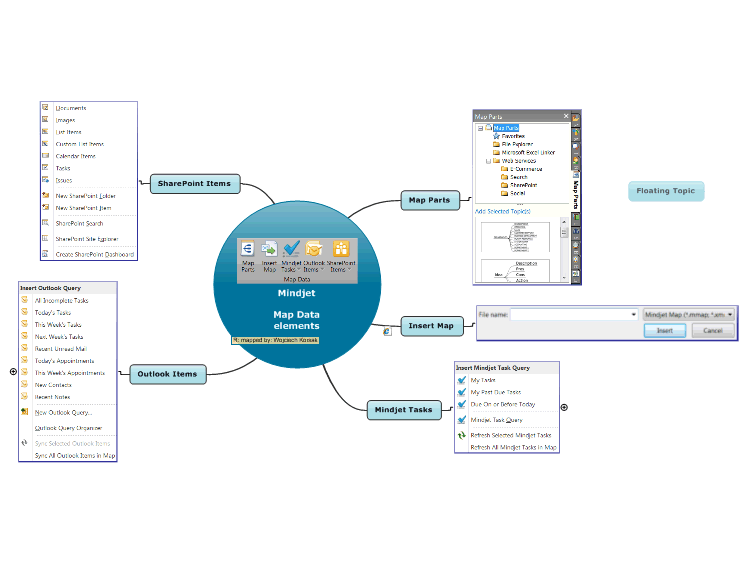The height and width of the screenshot is (563, 750).
Task: Choose Mindjet Task Query menu entry
Action: [496, 420]
